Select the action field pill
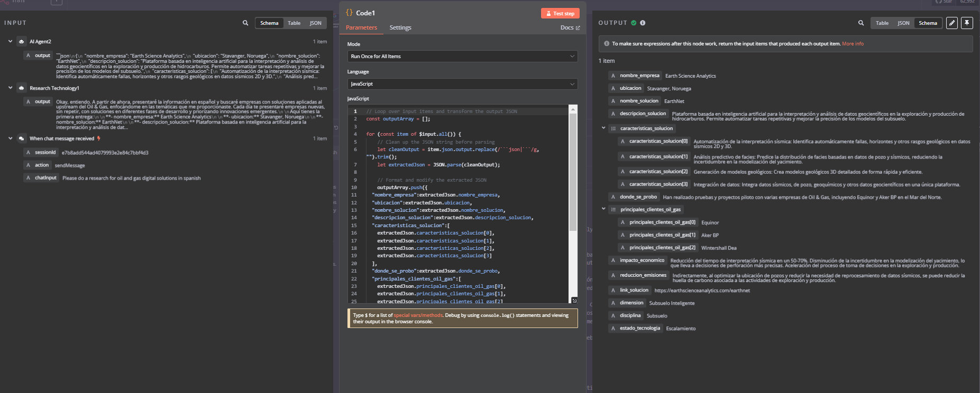This screenshot has width=980, height=393. click(37, 165)
